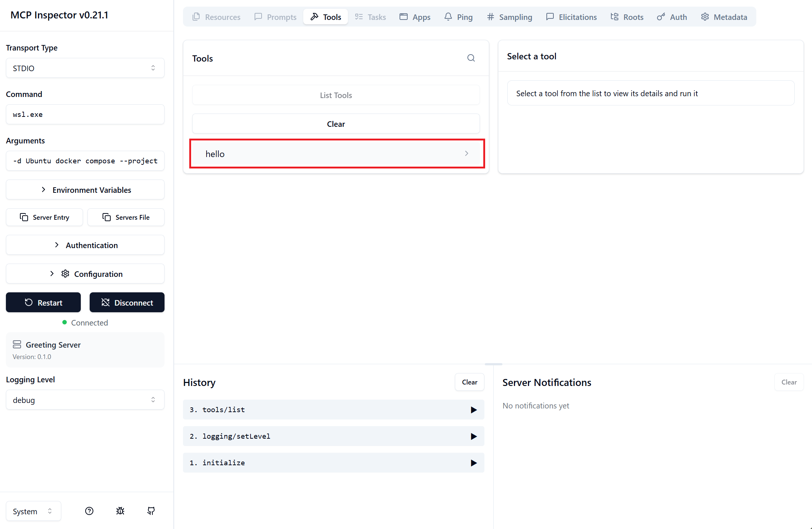Viewport: 812px width, 529px height.
Task: Clear the History list
Action: 470,382
